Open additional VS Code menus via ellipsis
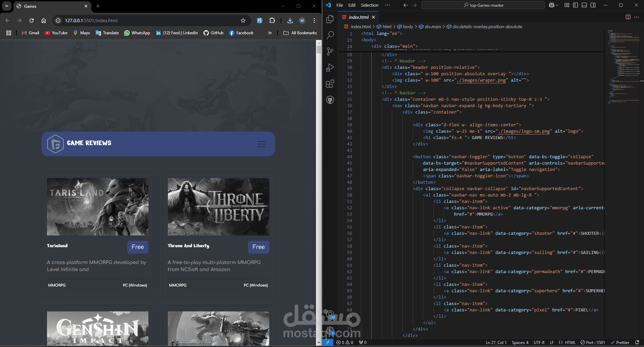The image size is (644, 347). point(387,5)
